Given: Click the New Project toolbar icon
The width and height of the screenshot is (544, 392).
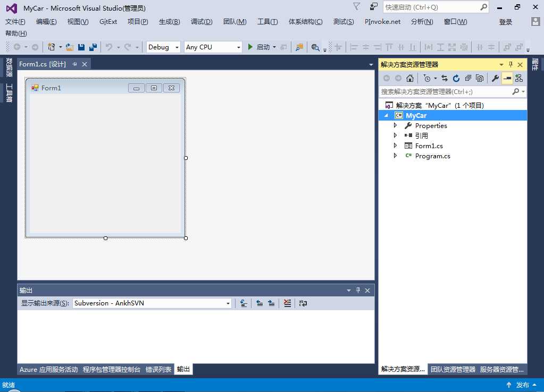Looking at the screenshot, I should [x=52, y=47].
